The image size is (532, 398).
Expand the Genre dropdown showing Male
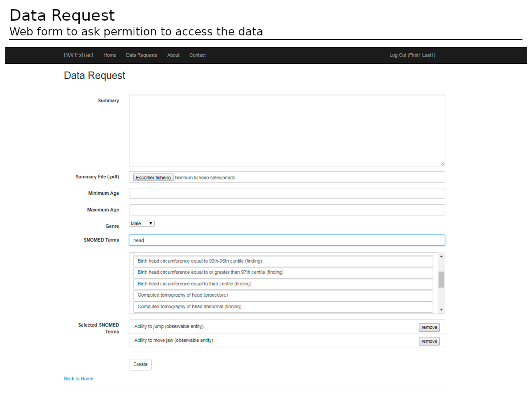tap(141, 223)
